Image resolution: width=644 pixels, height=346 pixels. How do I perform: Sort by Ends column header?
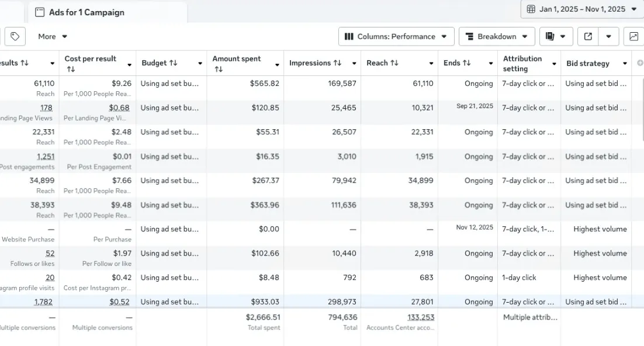pos(457,63)
